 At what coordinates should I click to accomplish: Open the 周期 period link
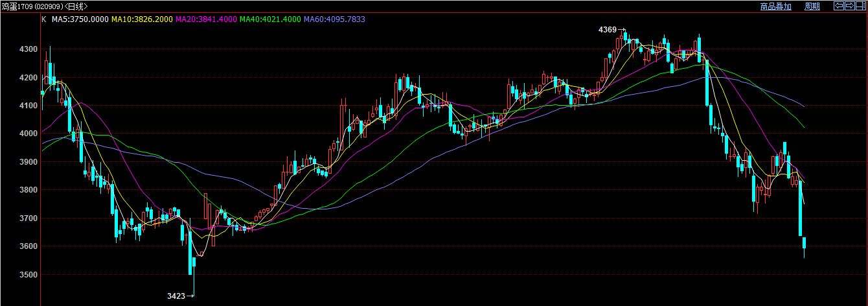(x=812, y=6)
